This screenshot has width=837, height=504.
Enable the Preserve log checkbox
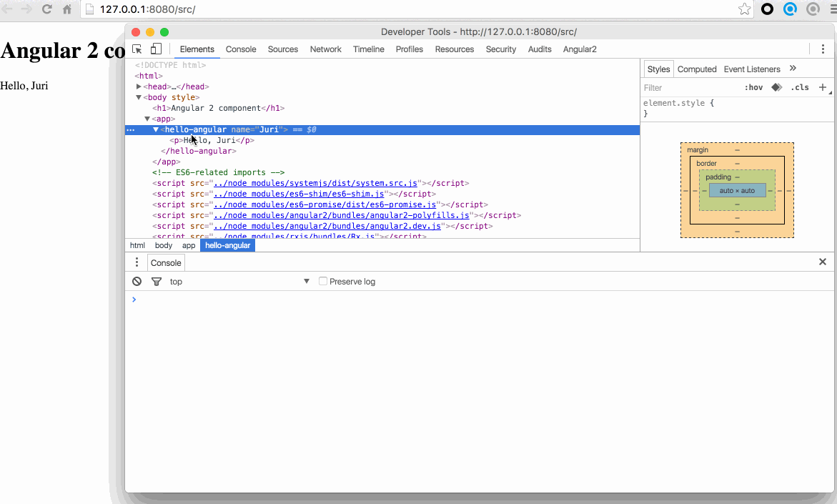click(323, 282)
